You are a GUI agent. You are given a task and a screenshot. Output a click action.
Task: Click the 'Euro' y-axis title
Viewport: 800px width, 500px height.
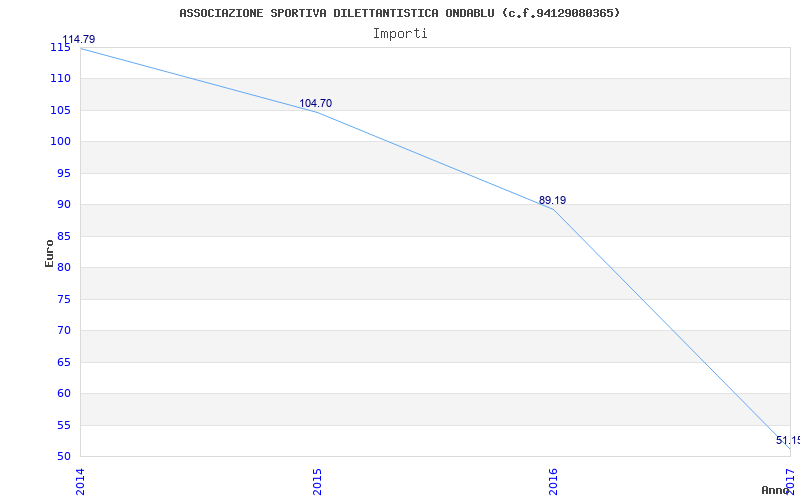click(x=49, y=253)
